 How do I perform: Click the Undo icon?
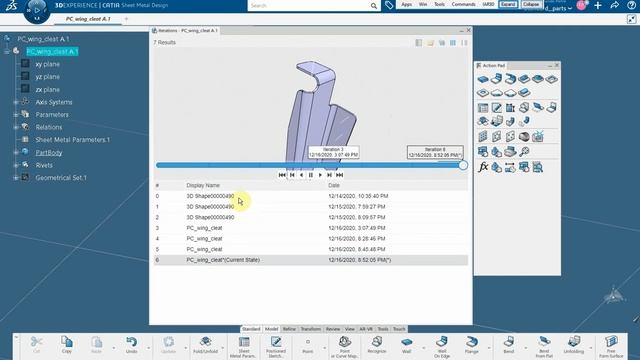coord(131,344)
